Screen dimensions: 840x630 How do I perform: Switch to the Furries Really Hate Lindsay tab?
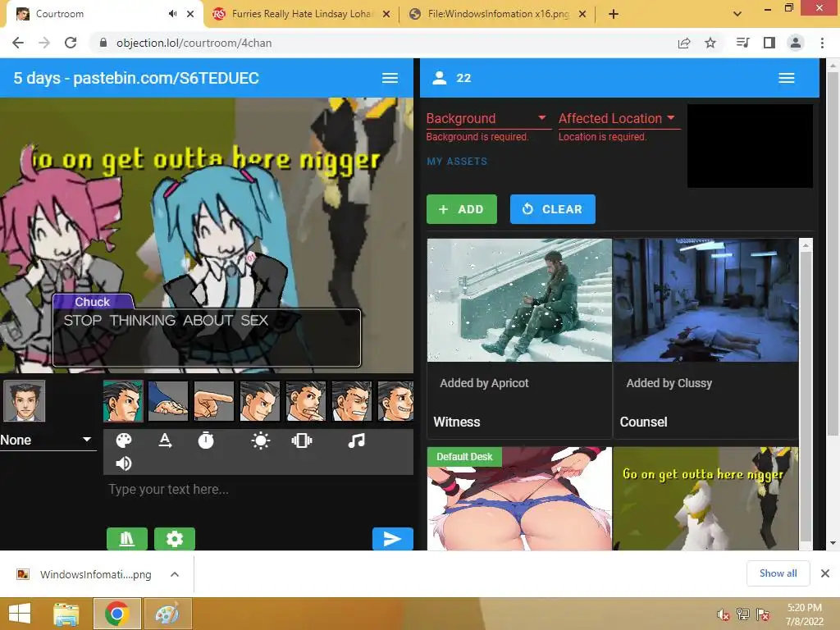pos(300,14)
